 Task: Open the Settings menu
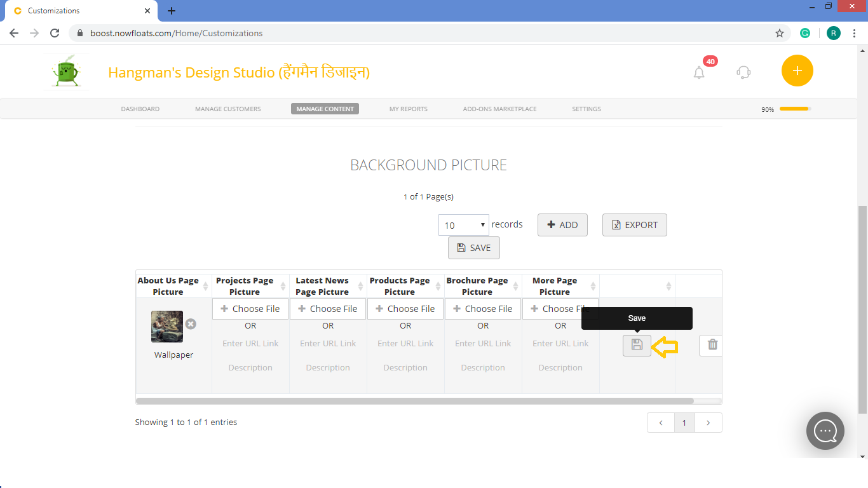pyautogui.click(x=587, y=109)
